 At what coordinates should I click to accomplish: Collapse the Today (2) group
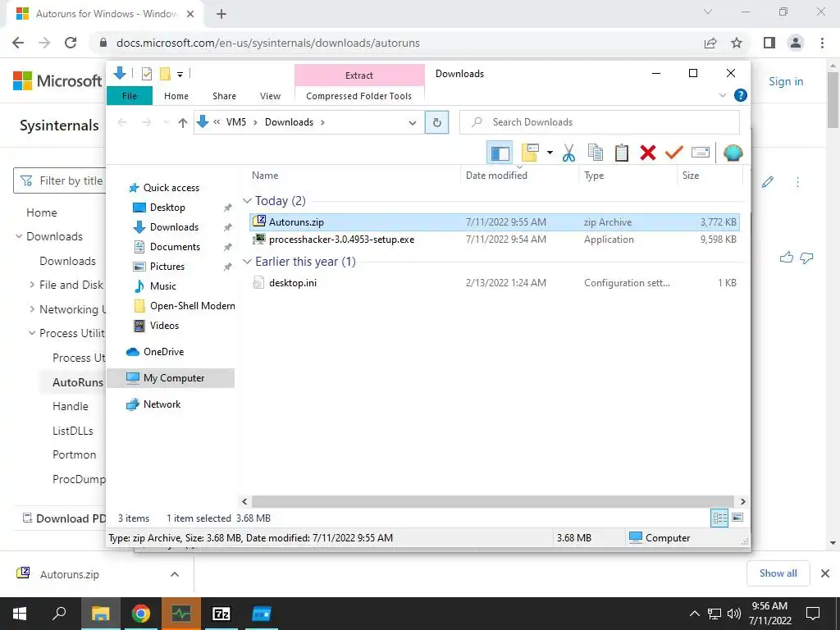(247, 201)
